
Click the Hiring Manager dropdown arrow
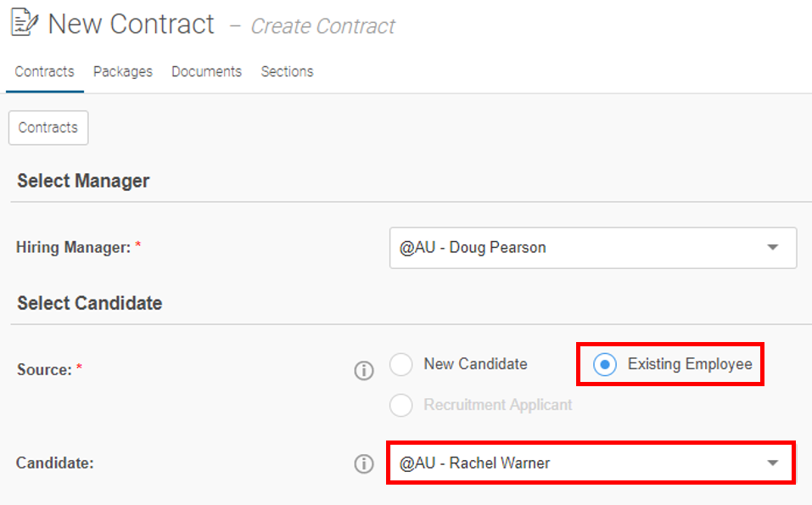[773, 248]
